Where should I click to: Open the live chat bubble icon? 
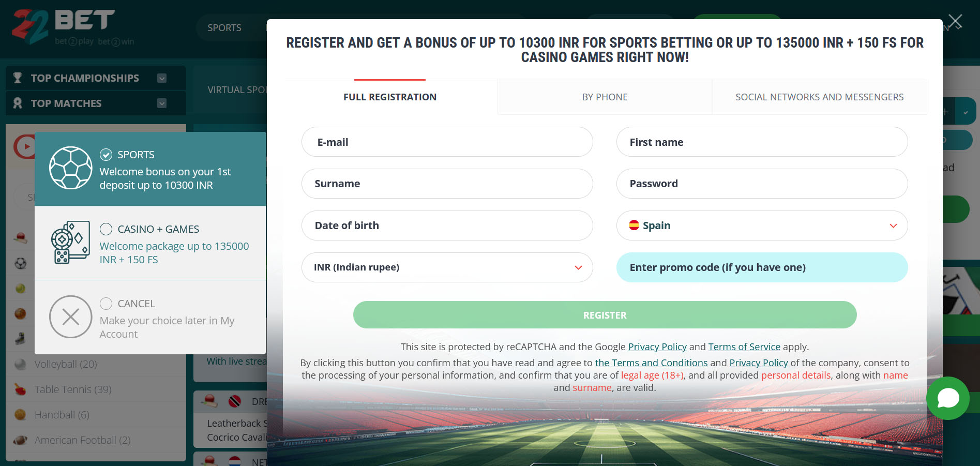(x=947, y=398)
